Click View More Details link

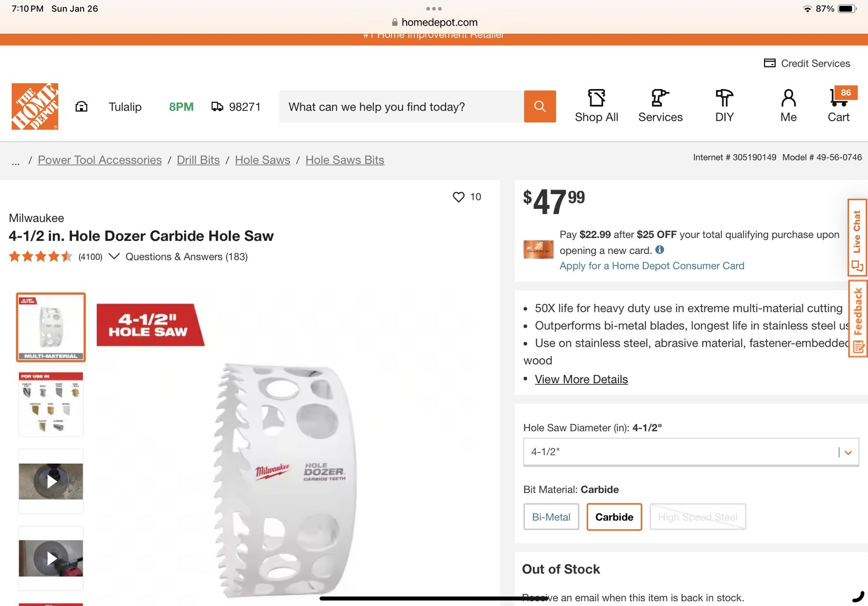[581, 379]
